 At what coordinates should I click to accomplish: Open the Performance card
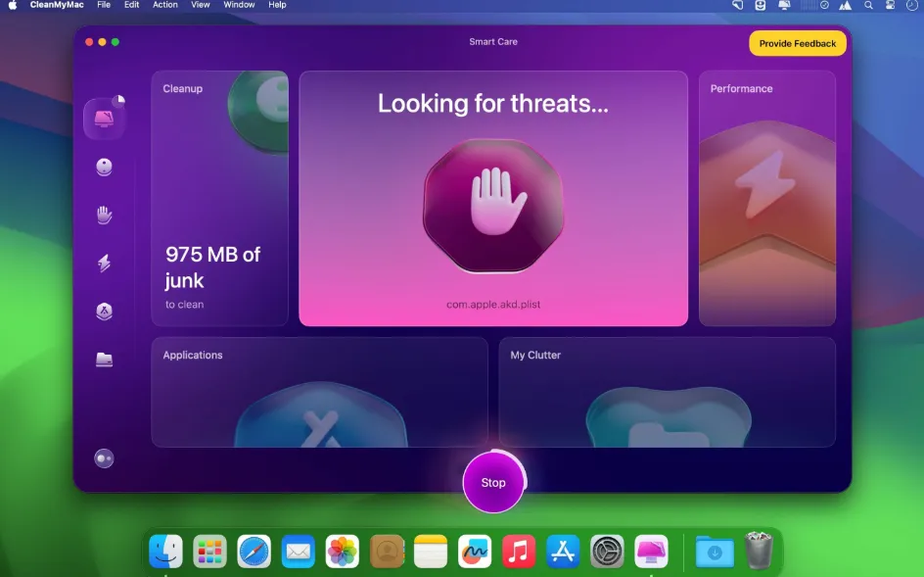tap(767, 198)
